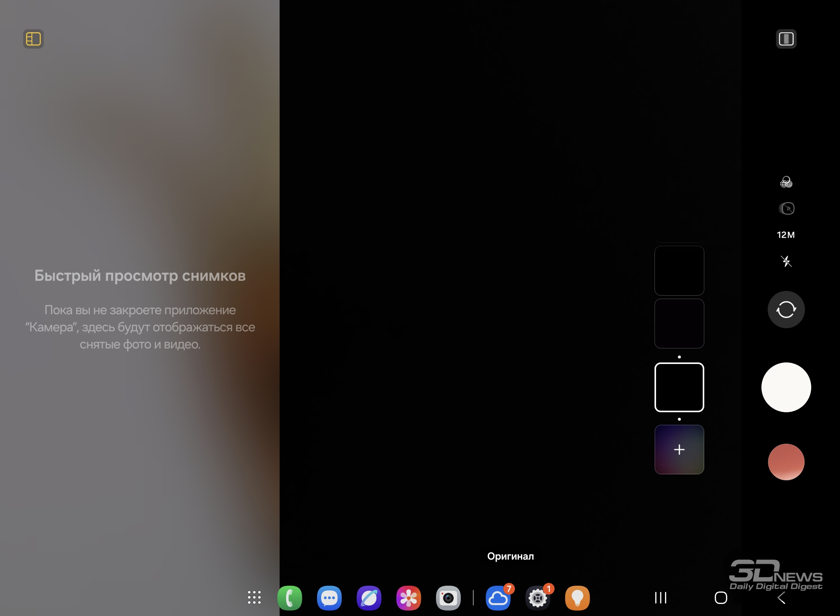Switch between front and rear camera
Image resolution: width=840 pixels, height=616 pixels.
coord(786,310)
